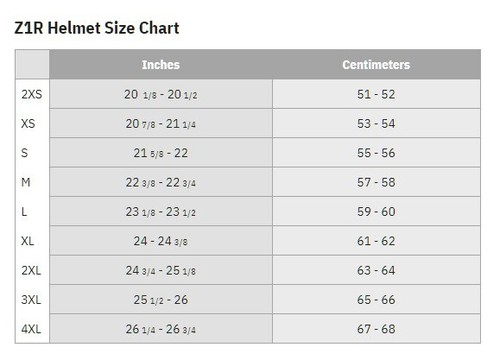Click the 2XS size row label
This screenshot has width=500, height=360.
click(32, 94)
